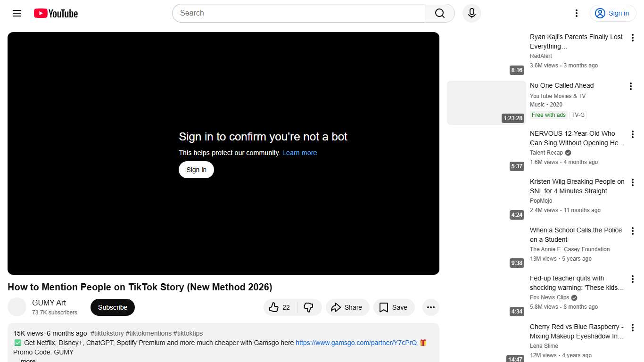Image resolution: width=644 pixels, height=362 pixels.
Task: Dislike the video with thumbs down
Action: pos(309,307)
